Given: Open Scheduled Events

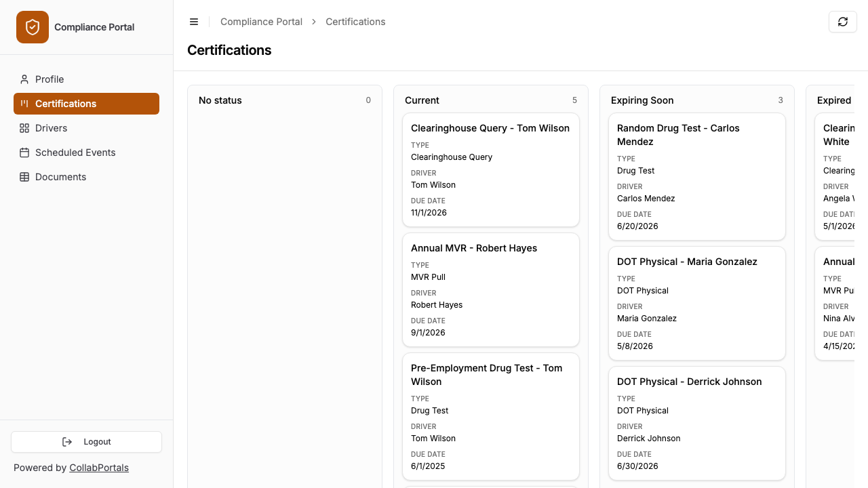Looking at the screenshot, I should coord(86,152).
